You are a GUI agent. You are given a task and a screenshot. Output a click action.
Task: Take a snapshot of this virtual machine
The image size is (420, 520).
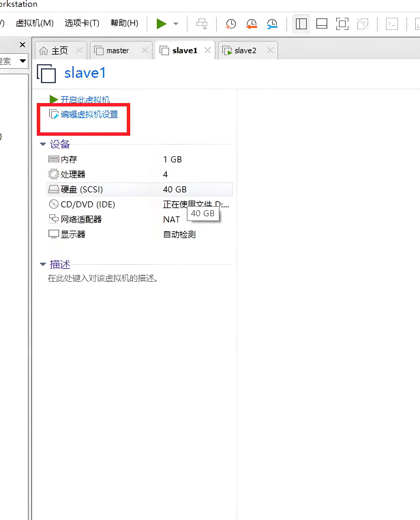pos(231,24)
